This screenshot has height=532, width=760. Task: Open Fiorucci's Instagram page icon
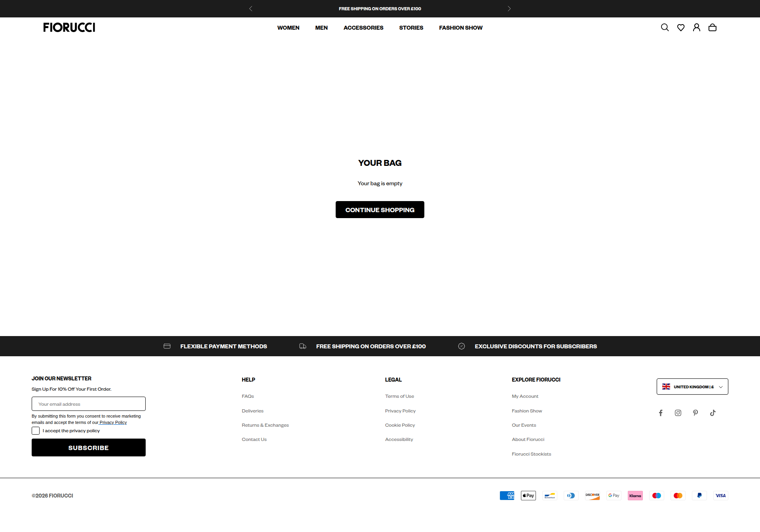(678, 412)
